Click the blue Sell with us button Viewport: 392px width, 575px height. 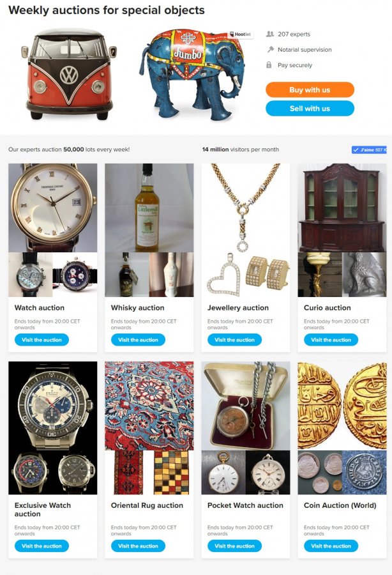(x=310, y=109)
